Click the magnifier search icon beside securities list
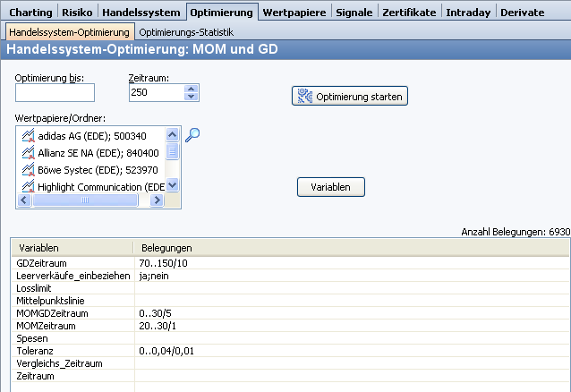The width and height of the screenshot is (571, 392). tap(192, 135)
